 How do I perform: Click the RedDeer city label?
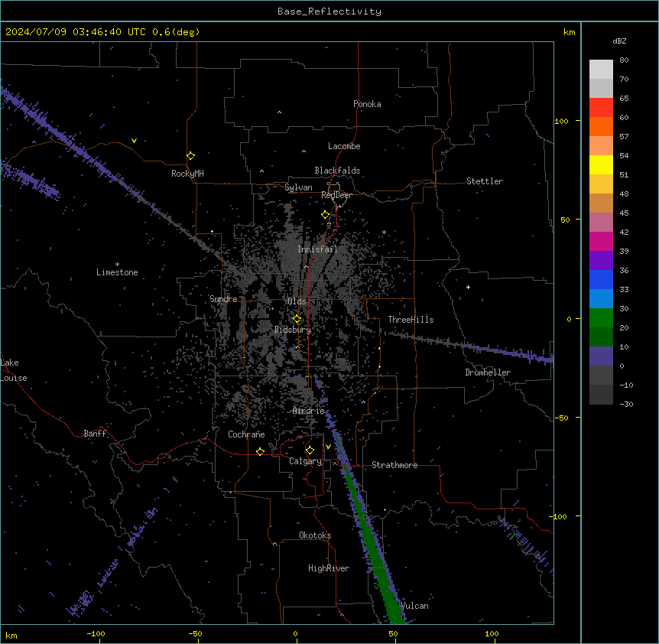(336, 195)
